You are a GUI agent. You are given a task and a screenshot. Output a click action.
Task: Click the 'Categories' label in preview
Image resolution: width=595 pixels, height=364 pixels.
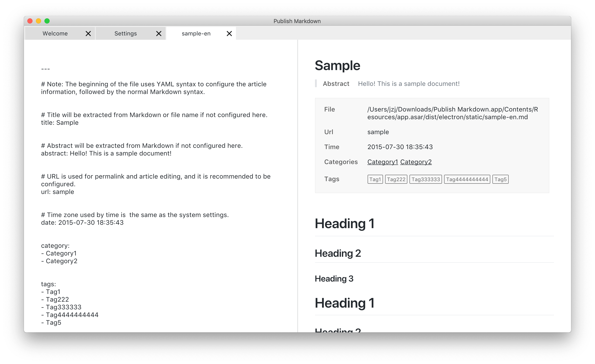point(341,162)
